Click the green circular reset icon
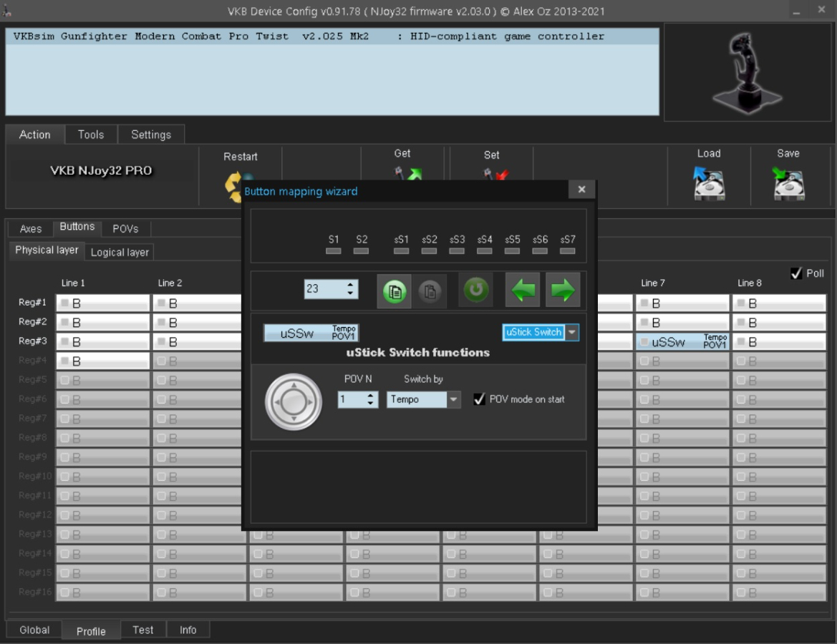Image resolution: width=837 pixels, height=644 pixels. click(475, 291)
